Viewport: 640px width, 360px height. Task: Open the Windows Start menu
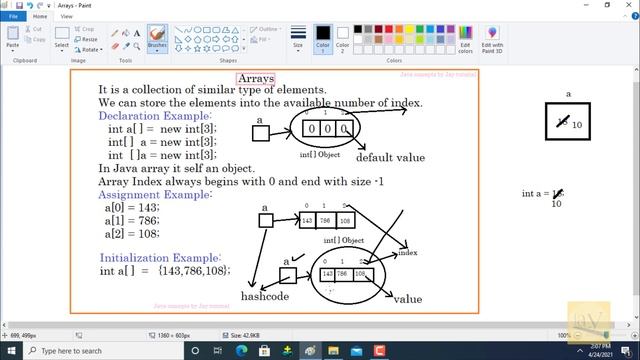(11, 351)
